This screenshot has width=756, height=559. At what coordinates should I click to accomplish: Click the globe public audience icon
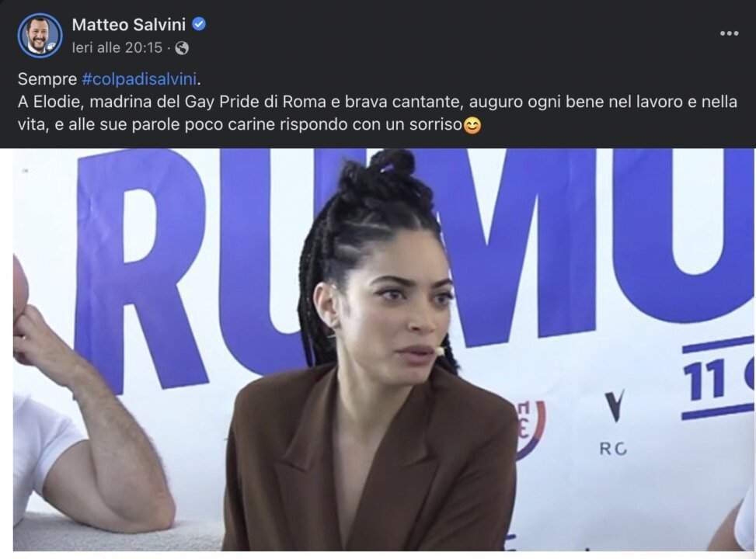coord(182,48)
